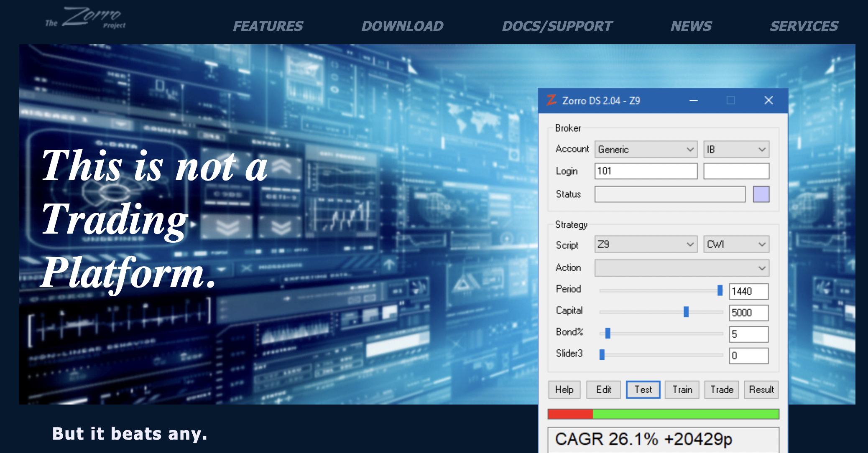Screen dimensions: 868x453
Task: Open the DOWNLOAD menu item
Action: pyautogui.click(x=402, y=26)
